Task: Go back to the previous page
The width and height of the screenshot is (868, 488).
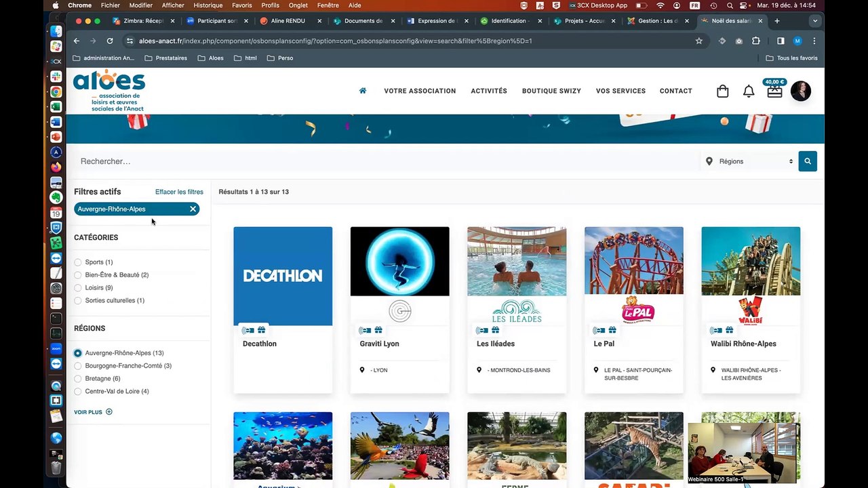Action: [x=77, y=41]
